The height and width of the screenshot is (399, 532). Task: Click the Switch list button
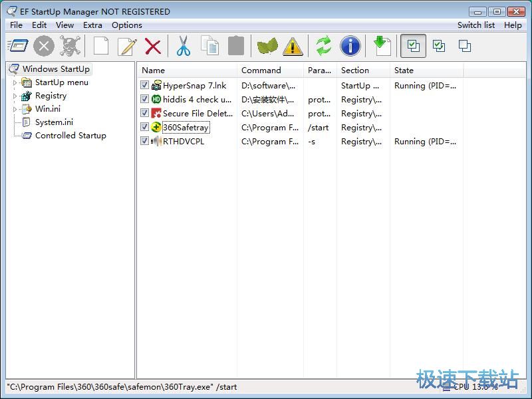click(475, 25)
